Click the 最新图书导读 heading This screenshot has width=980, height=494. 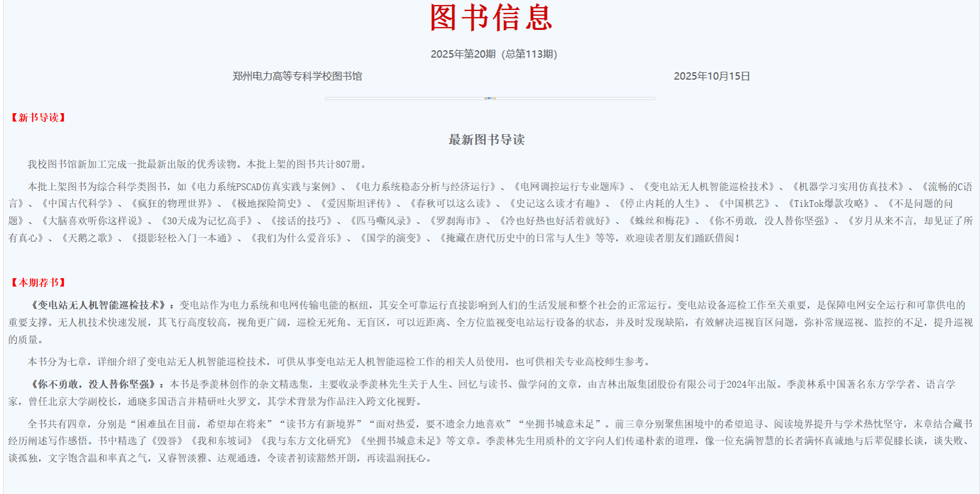pos(486,139)
